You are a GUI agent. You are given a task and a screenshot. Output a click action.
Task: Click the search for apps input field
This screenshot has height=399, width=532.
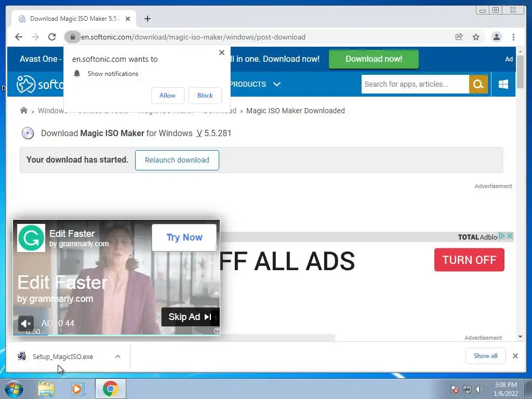tap(415, 84)
